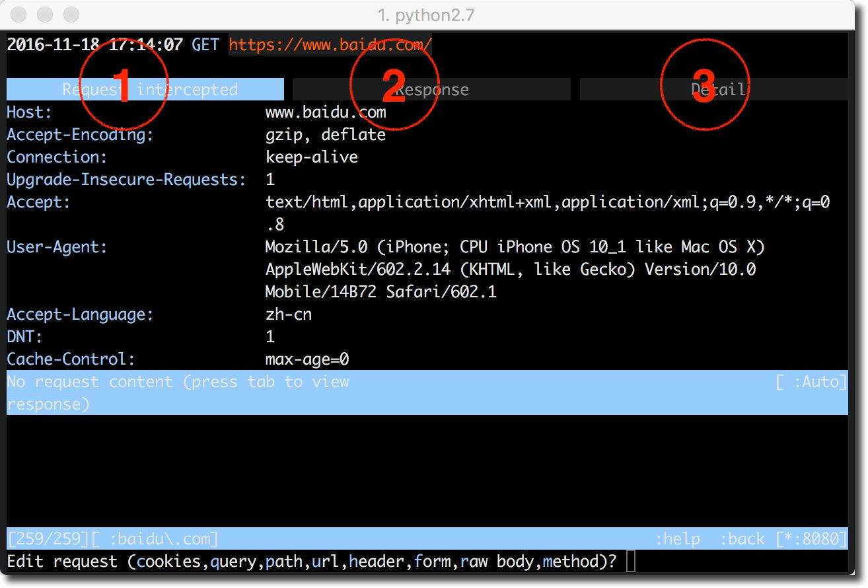
Task: Select the 2016-11-18 17:14:07 timestamp
Action: (x=94, y=45)
